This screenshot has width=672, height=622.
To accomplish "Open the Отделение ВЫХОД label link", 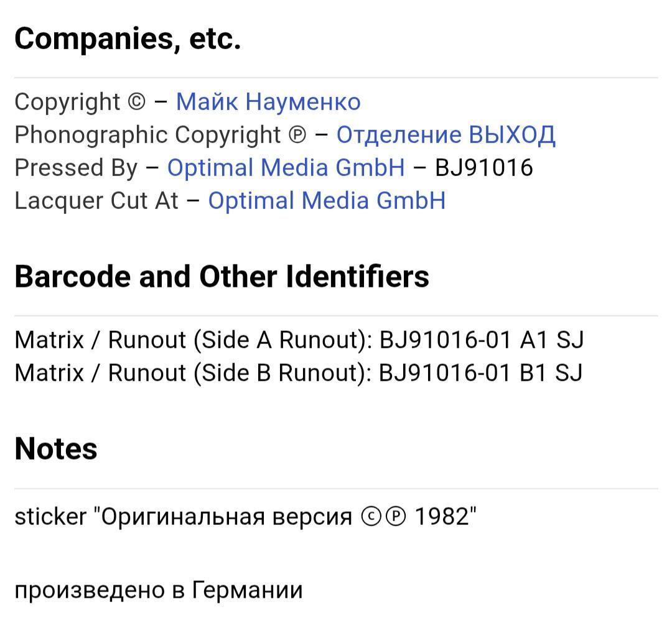I will (446, 135).
